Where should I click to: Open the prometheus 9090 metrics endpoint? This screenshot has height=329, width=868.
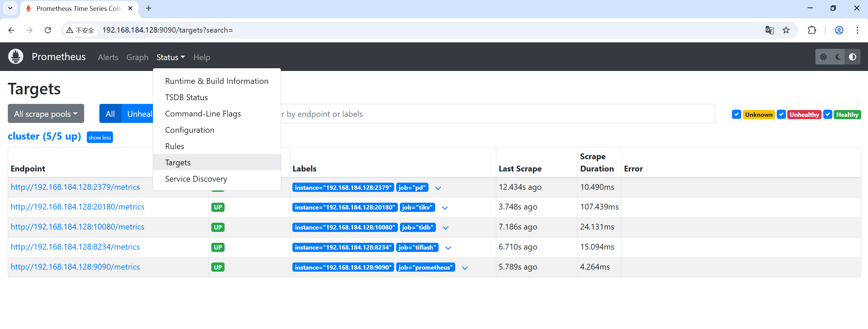point(75,267)
